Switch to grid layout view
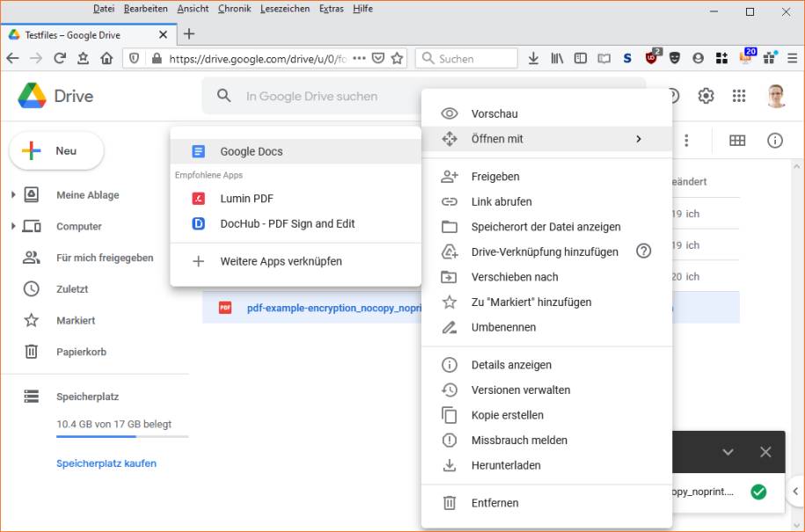 [737, 141]
